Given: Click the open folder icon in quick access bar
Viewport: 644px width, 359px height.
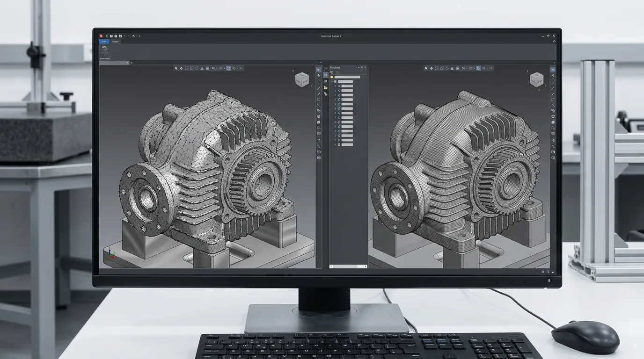Looking at the screenshot, I should [111, 36].
